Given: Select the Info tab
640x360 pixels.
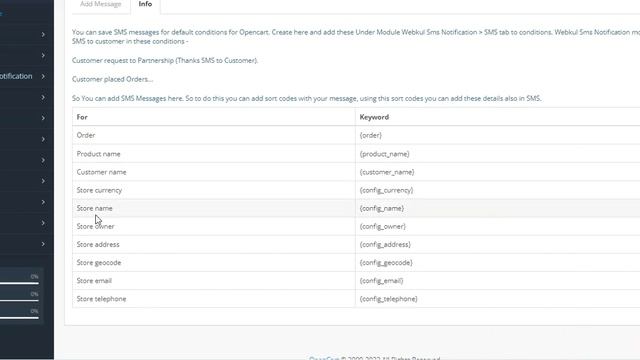Looking at the screenshot, I should point(145,4).
